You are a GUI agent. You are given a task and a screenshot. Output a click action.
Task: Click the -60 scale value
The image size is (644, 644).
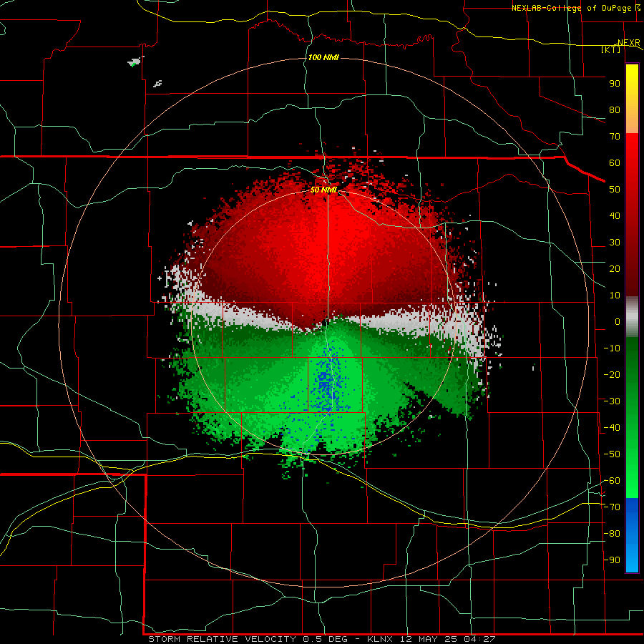tap(612, 481)
